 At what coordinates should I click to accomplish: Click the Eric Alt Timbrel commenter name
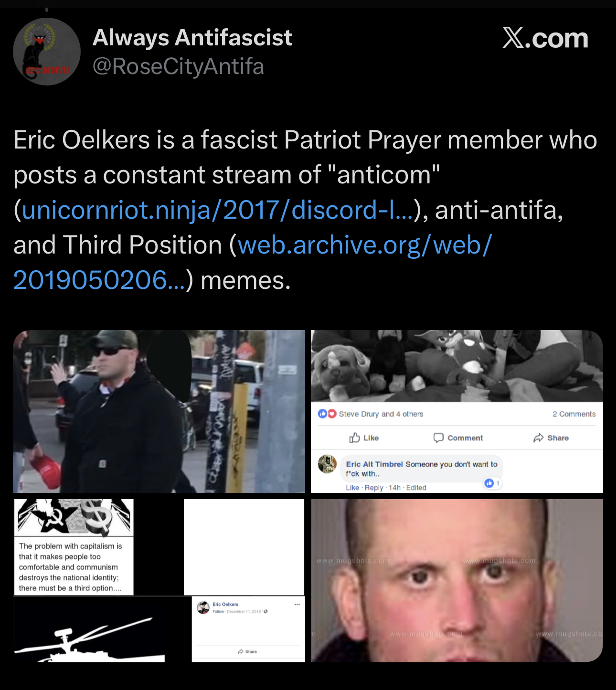coord(374,464)
